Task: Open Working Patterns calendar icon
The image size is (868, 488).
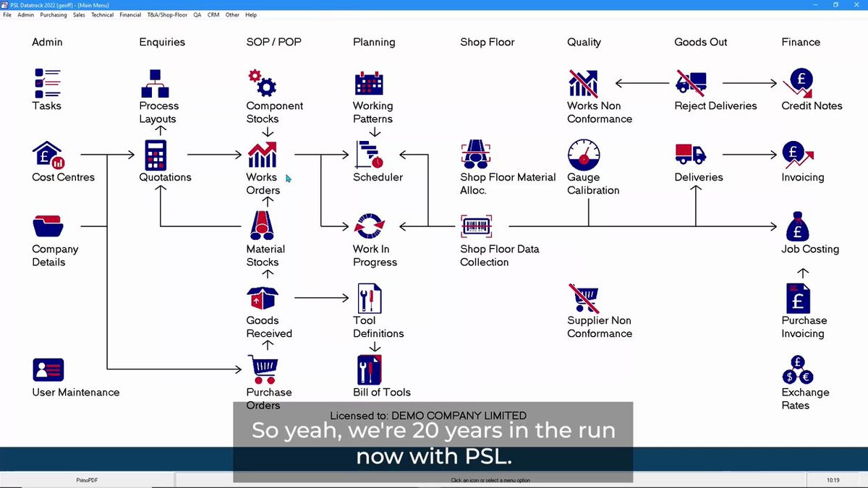Action: click(x=369, y=83)
